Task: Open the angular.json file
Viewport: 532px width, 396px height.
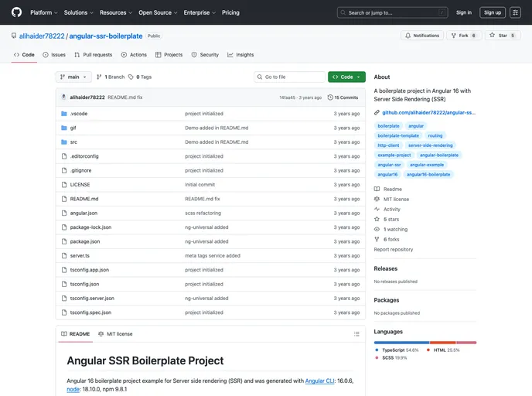Action: 84,213
